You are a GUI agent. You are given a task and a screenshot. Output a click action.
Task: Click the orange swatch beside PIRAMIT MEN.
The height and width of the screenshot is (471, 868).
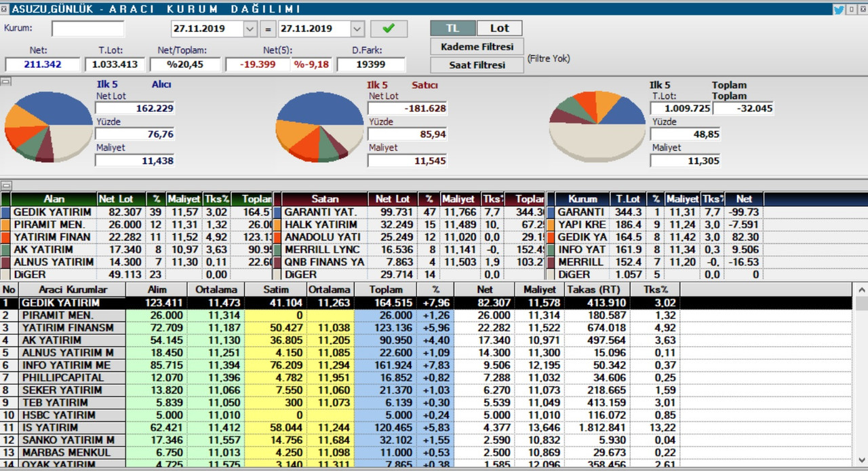(5, 225)
